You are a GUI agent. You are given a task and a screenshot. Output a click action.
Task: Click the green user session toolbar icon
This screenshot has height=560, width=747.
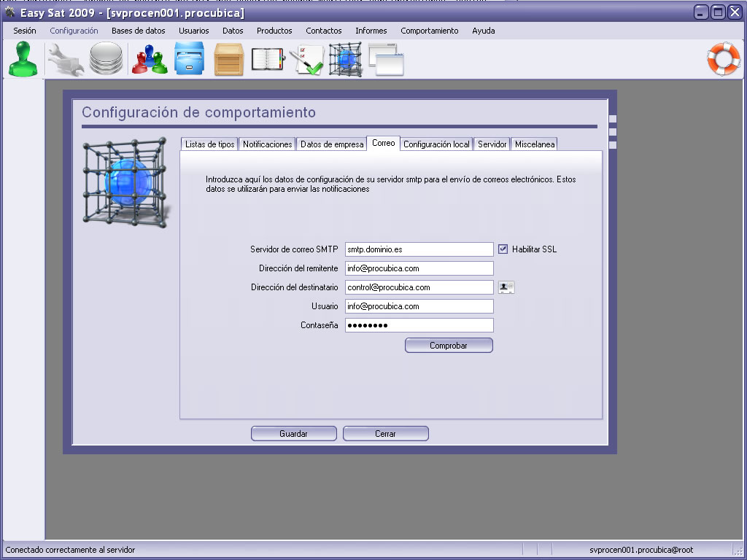(x=23, y=58)
